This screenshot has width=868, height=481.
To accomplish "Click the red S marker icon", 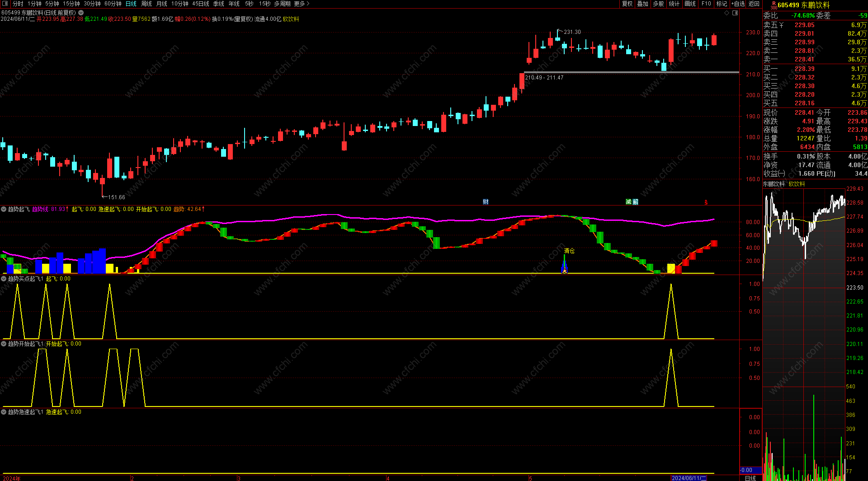I will coord(706,202).
